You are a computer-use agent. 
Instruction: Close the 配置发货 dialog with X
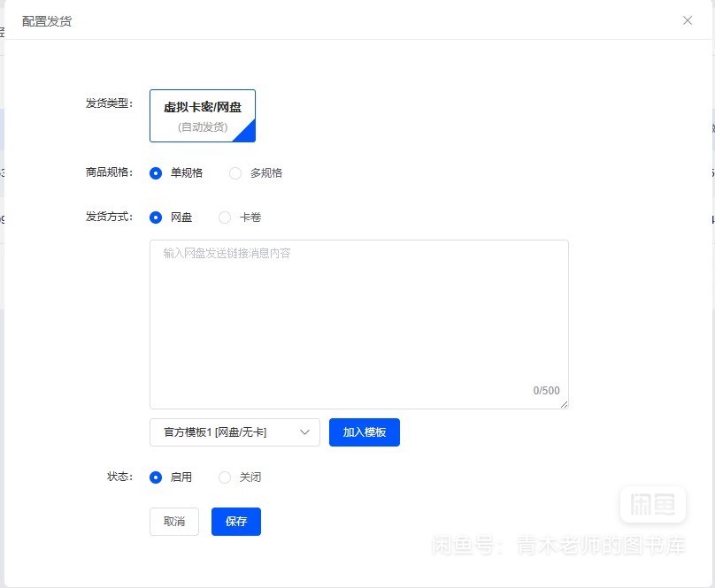[x=688, y=20]
